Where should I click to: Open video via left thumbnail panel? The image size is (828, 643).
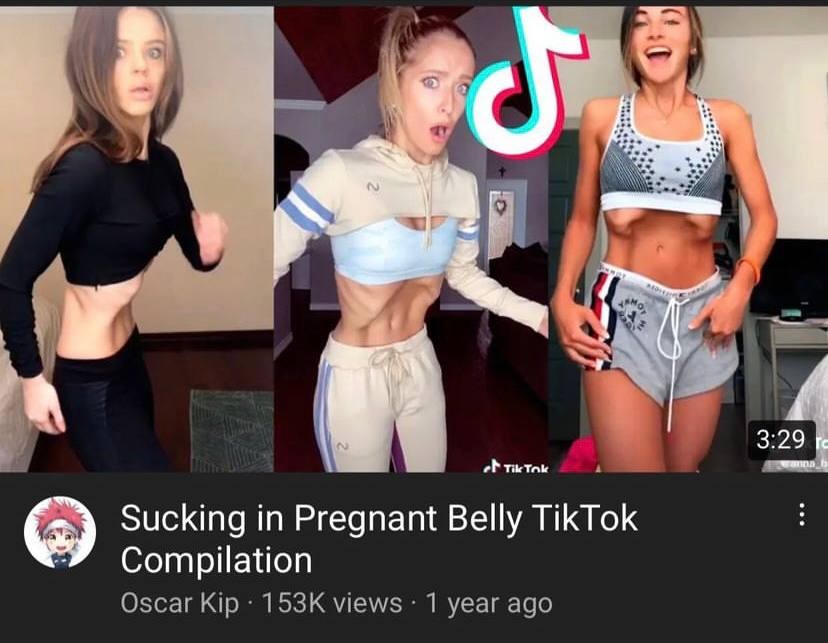pyautogui.click(x=137, y=239)
